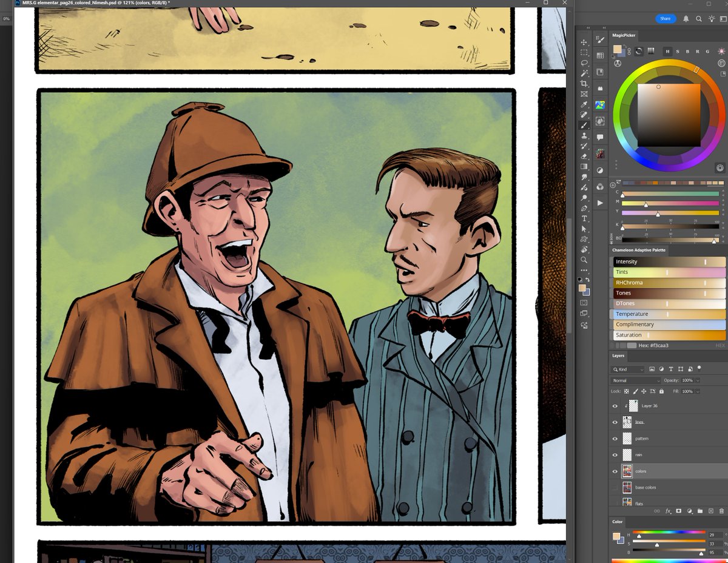Delete layer with trash icon
728x563 pixels.
pyautogui.click(x=721, y=511)
